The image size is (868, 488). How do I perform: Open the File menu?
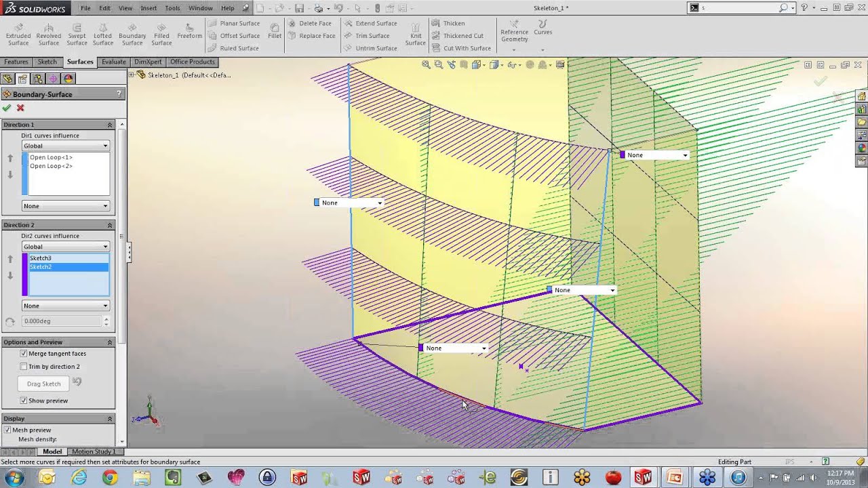click(x=85, y=8)
